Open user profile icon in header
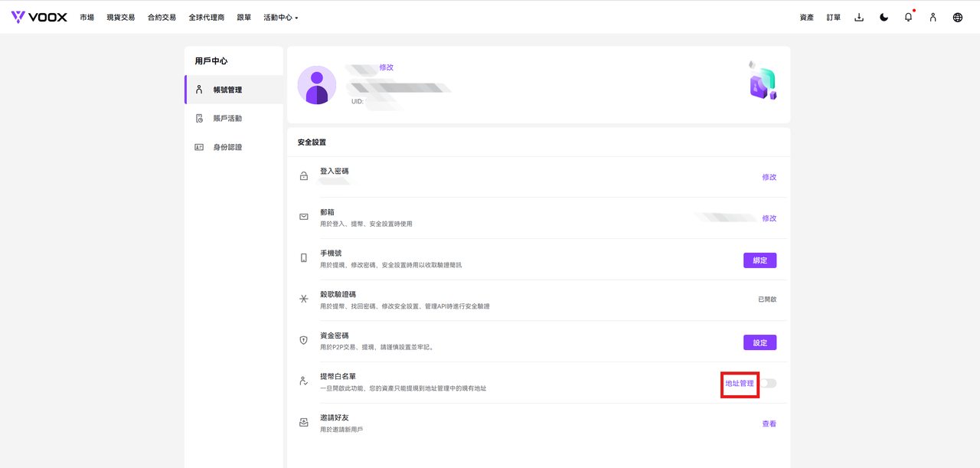 933,17
